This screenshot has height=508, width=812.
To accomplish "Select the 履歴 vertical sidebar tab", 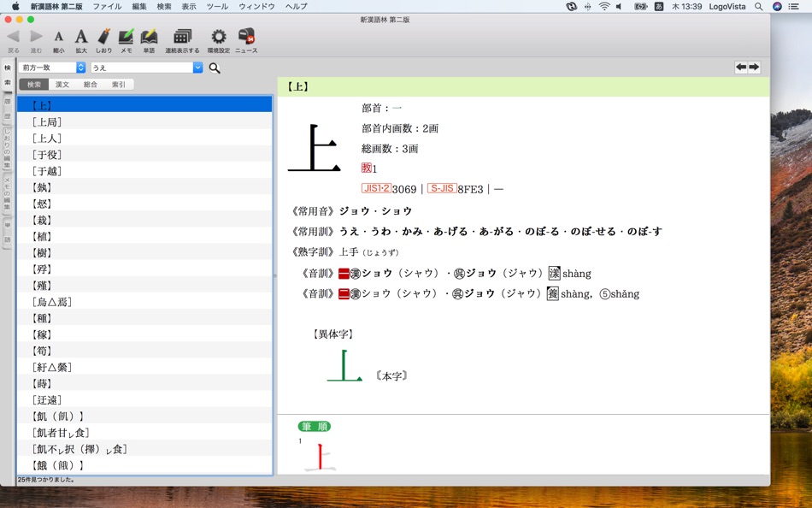I will coord(7,109).
